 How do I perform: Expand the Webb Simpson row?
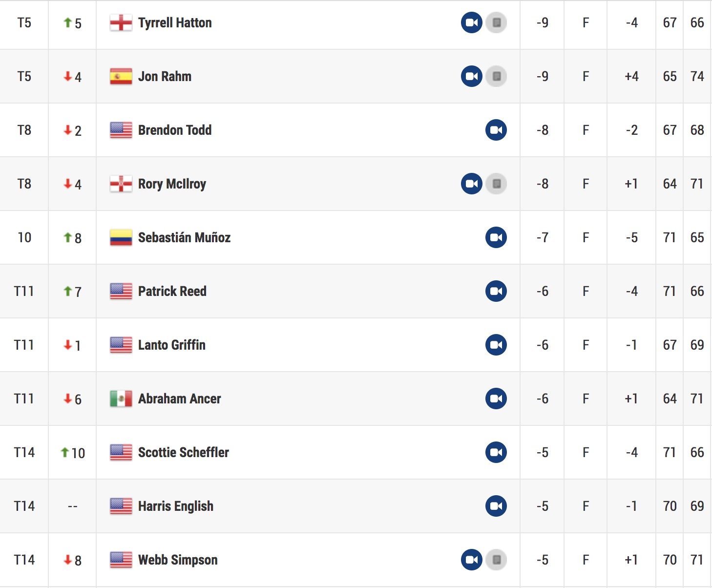[x=356, y=560]
